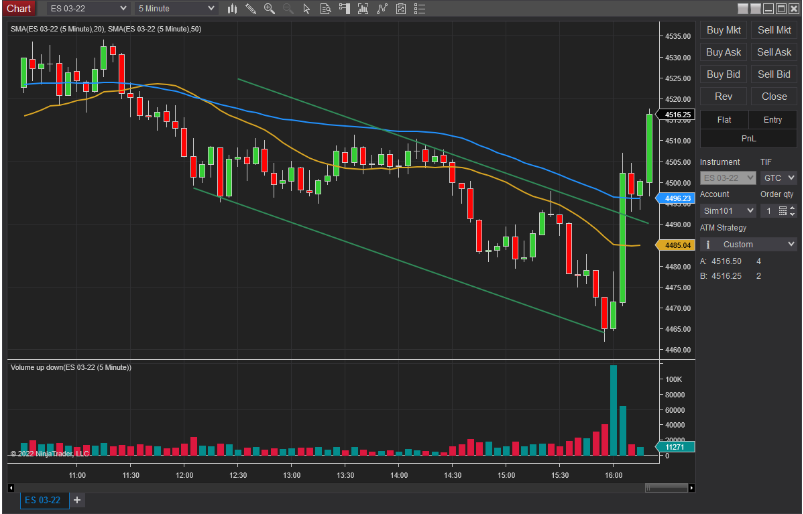
Task: Open the bar type chart style icon
Action: (x=232, y=9)
